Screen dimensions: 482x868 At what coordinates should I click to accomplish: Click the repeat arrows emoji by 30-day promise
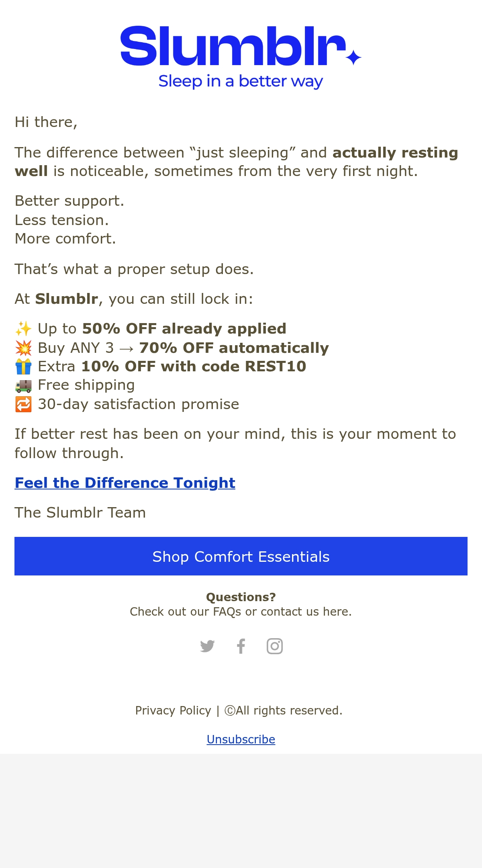click(23, 404)
